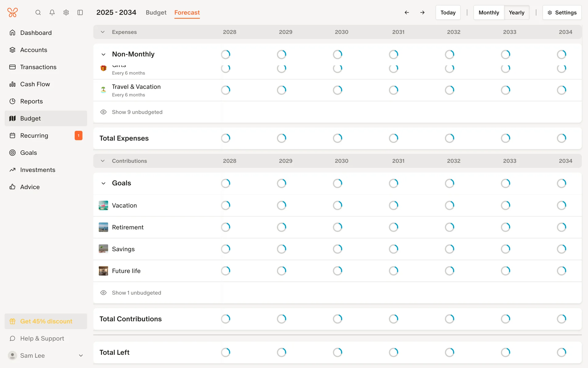Advance to next period with right arrow

point(422,13)
